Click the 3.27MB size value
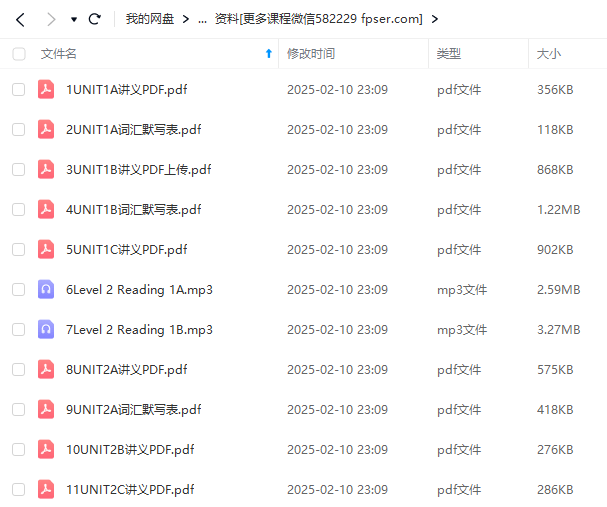 [559, 330]
